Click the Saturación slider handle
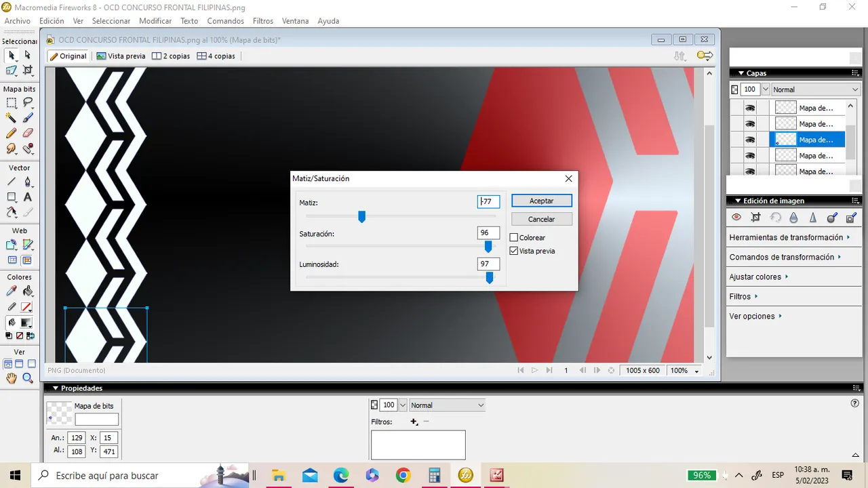The image size is (868, 488). point(488,247)
